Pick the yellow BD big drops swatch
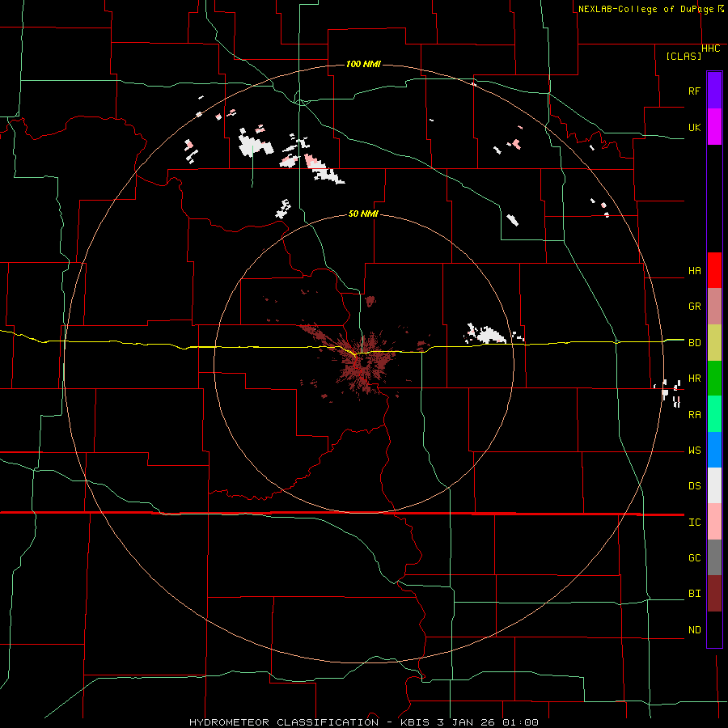Viewport: 728px width, 728px height. point(714,343)
